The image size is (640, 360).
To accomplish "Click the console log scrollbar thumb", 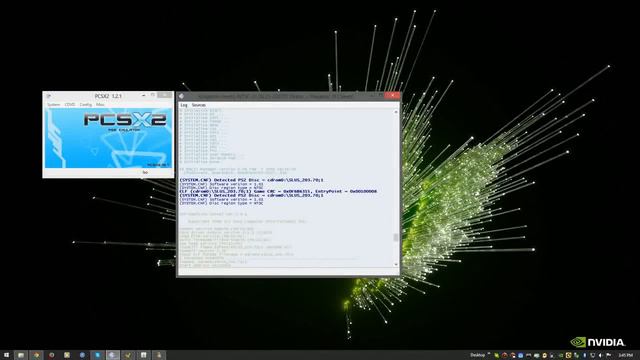I will coord(396,237).
